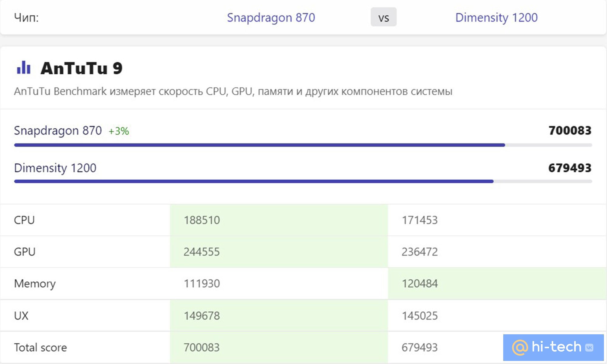Select the bold 679493 score value
The image size is (607, 364).
(570, 168)
